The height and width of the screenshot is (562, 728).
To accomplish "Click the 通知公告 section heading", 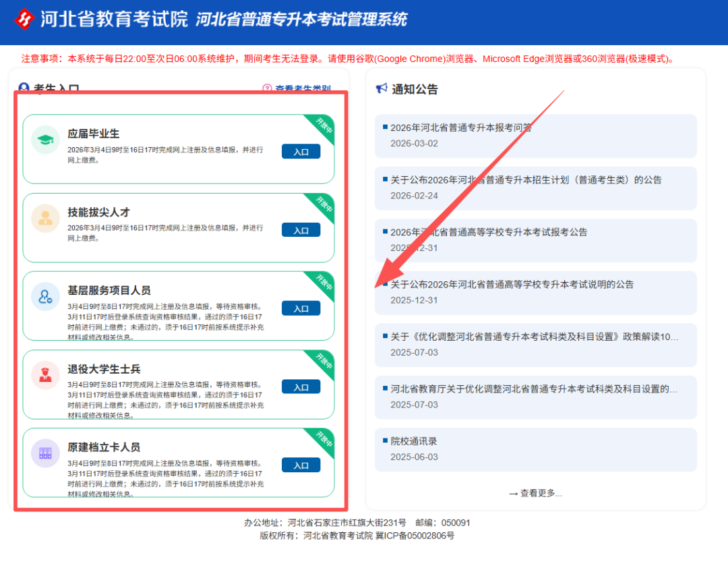I will (415, 89).
